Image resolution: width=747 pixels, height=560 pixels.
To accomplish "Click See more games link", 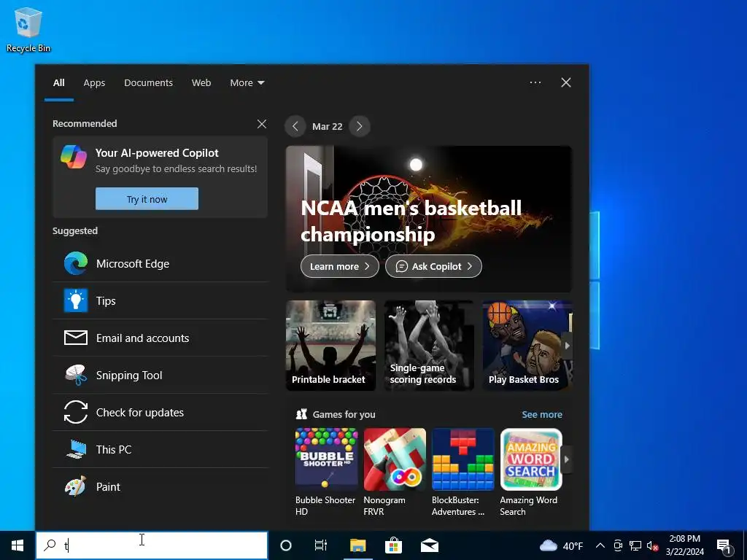I will (x=542, y=414).
